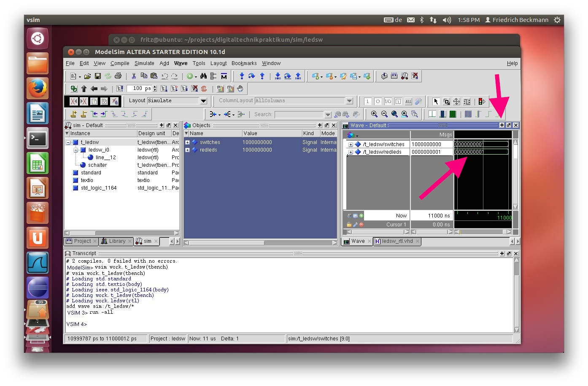Open Firefox from the Ubuntu launcher
Image resolution: width=588 pixels, height=386 pixels.
coord(38,88)
